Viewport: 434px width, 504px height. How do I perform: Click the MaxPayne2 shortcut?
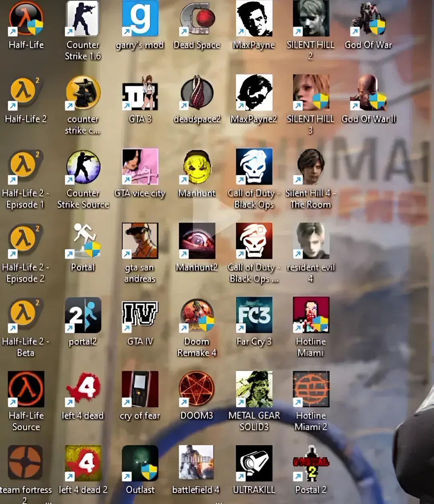[254, 92]
